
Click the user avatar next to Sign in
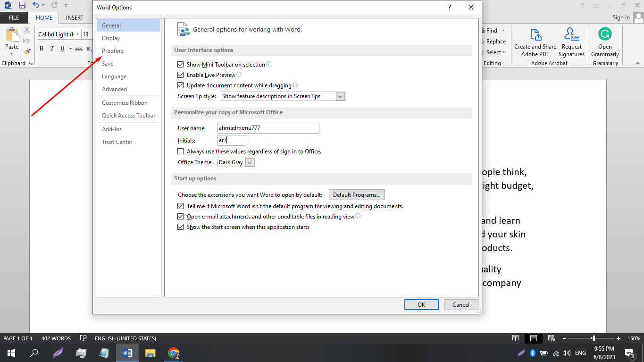pyautogui.click(x=638, y=17)
